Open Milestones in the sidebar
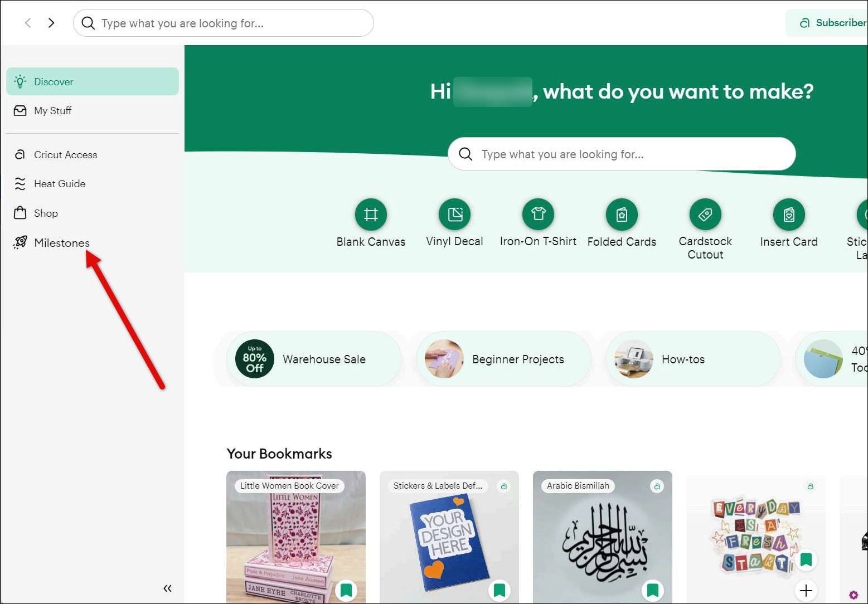The image size is (868, 604). 61,243
